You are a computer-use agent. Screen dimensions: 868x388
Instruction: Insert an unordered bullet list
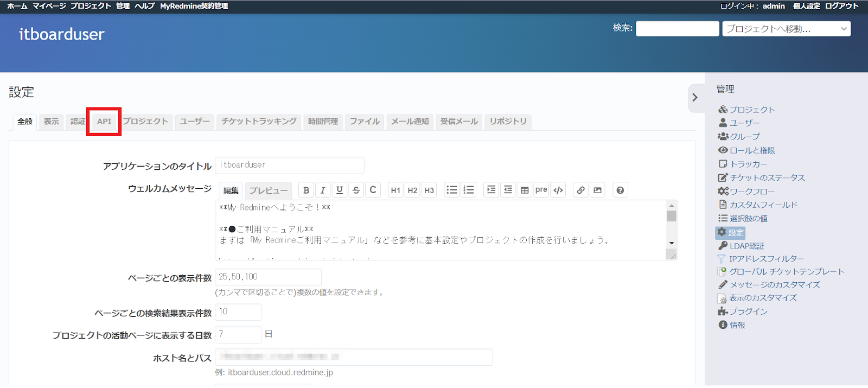451,190
